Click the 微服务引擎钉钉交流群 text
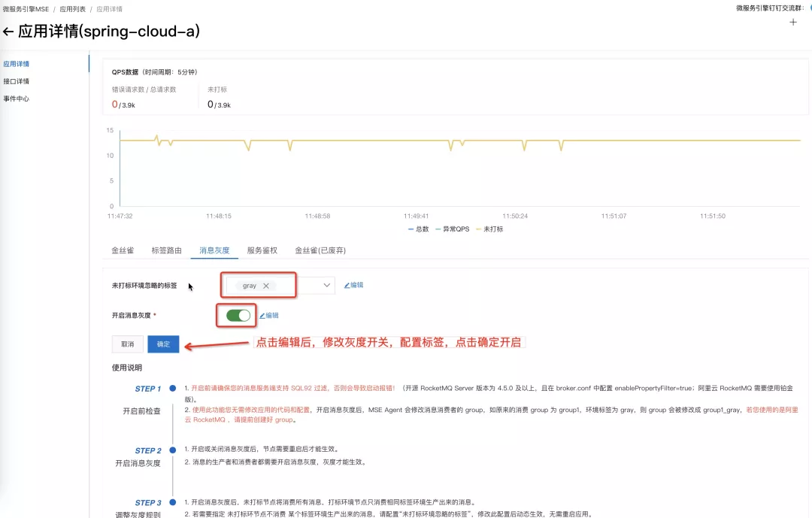812x518 pixels. coord(770,8)
